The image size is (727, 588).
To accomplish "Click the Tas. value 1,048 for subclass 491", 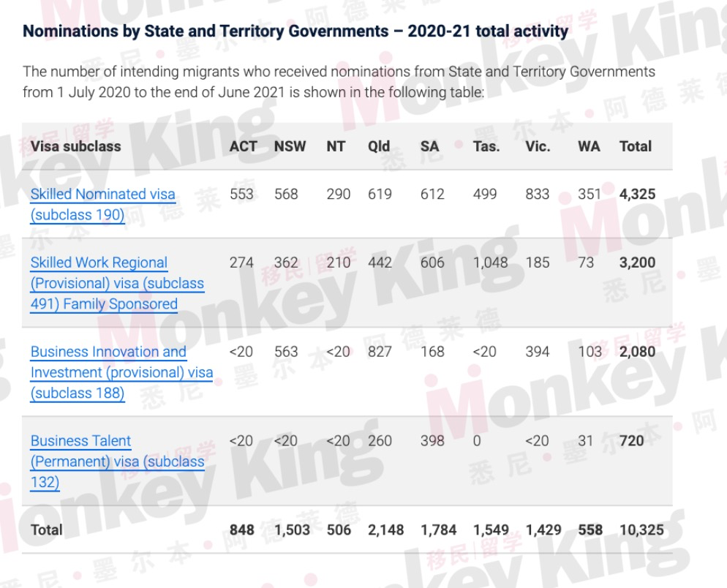I will [x=491, y=263].
